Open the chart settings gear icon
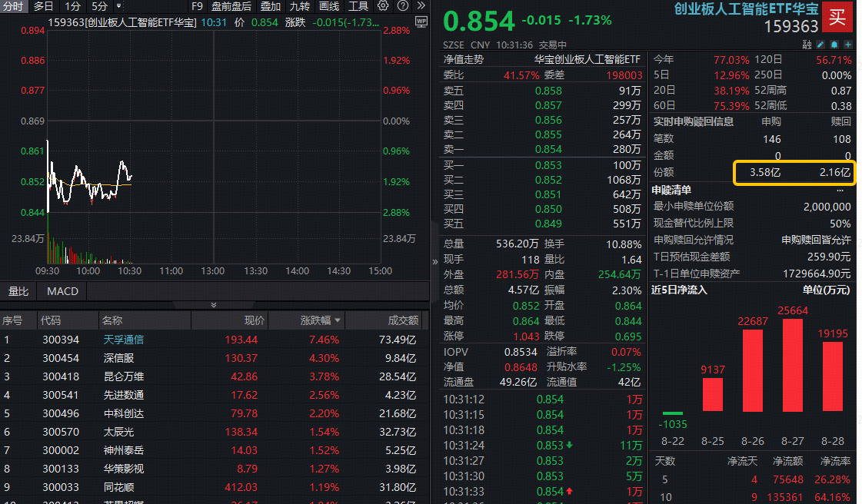The image size is (862, 504). (x=383, y=6)
